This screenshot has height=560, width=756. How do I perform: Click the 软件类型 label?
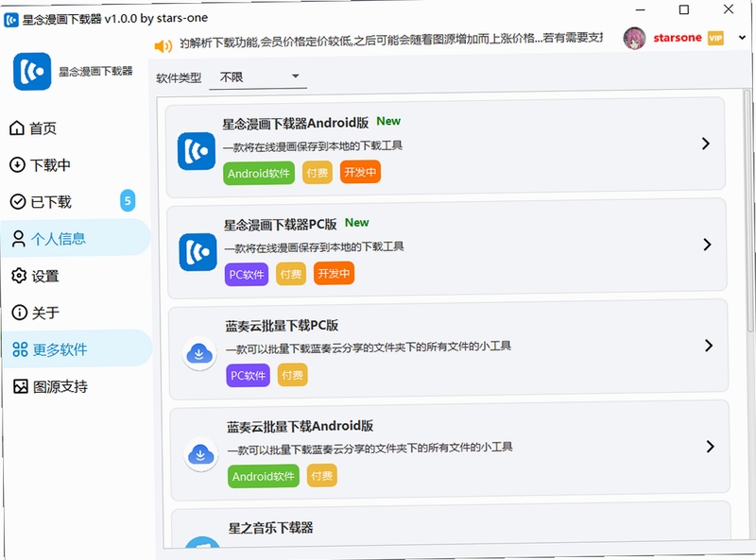pos(179,77)
